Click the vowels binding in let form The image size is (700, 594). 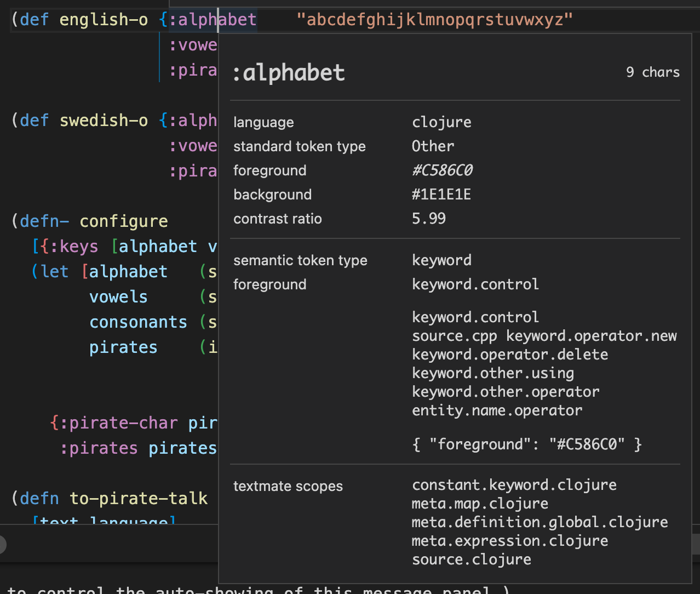118,297
